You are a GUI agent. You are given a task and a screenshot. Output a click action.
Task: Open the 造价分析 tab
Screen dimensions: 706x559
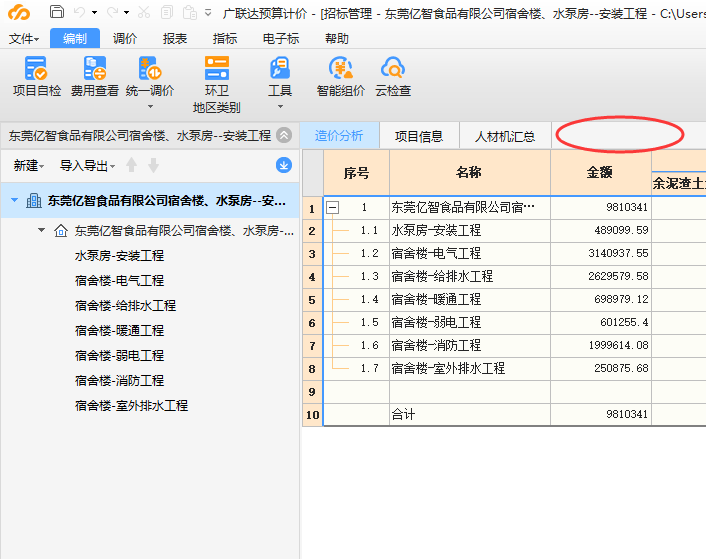339,135
